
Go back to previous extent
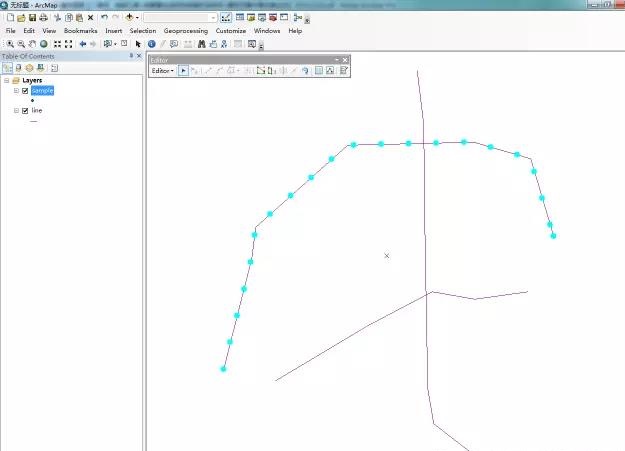point(83,44)
